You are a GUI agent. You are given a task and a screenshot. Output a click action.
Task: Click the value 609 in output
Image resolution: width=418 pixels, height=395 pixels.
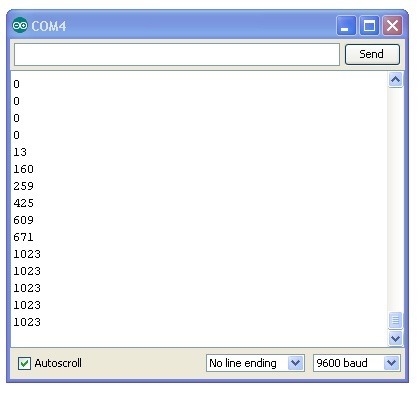[23, 220]
